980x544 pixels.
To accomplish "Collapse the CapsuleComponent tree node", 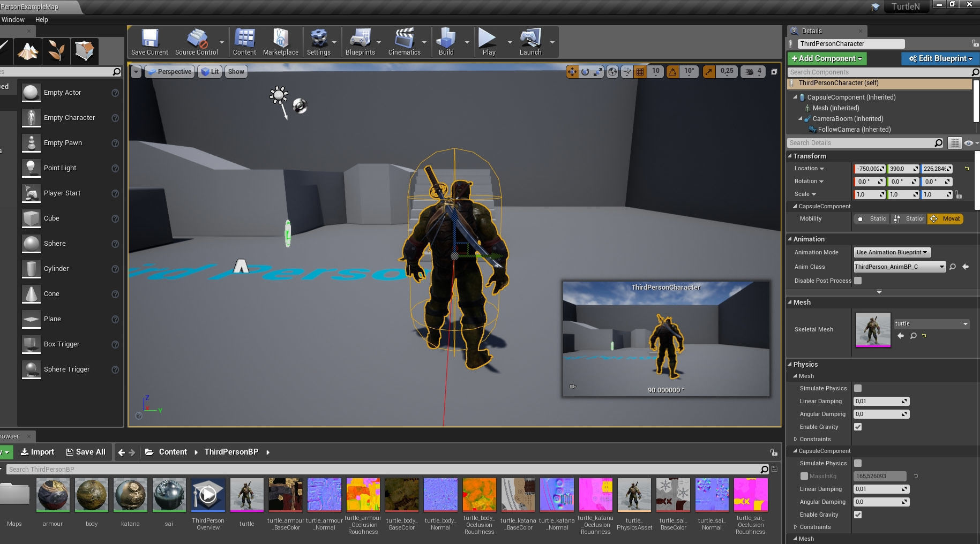I will click(x=795, y=97).
